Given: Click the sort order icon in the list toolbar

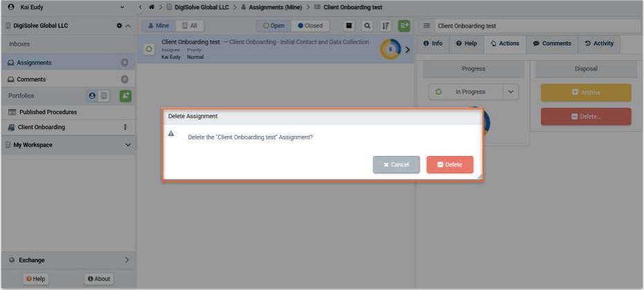Looking at the screenshot, I should (x=386, y=26).
